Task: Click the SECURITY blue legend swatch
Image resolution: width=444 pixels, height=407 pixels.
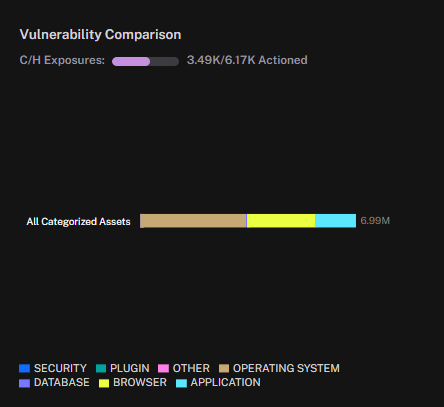Action: point(25,368)
